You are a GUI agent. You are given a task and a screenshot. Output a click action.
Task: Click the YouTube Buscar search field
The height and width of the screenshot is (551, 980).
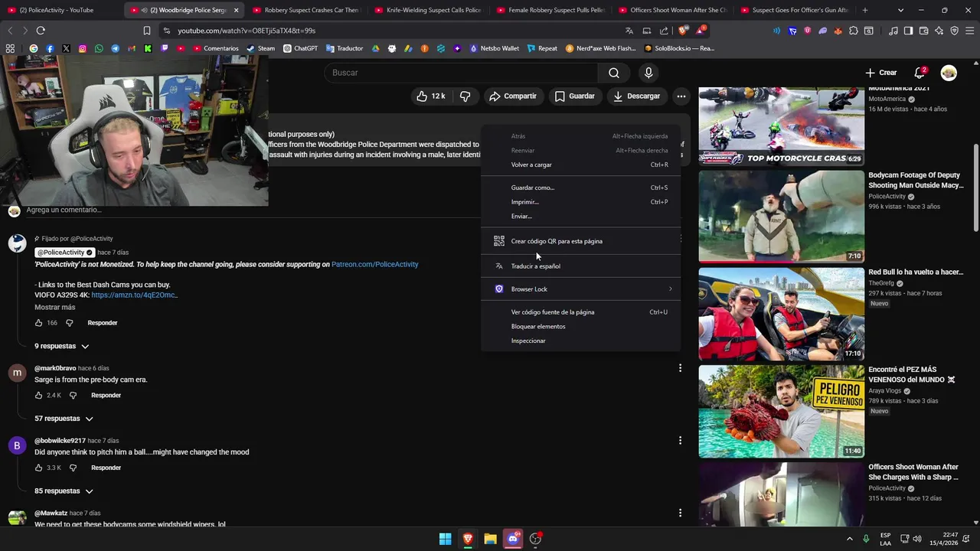pyautogui.click(x=461, y=73)
